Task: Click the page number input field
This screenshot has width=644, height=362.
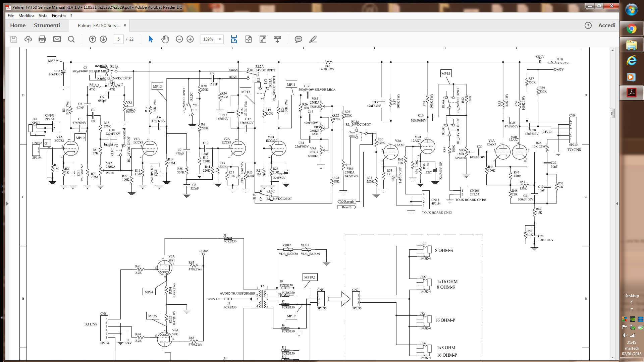Action: click(x=118, y=39)
